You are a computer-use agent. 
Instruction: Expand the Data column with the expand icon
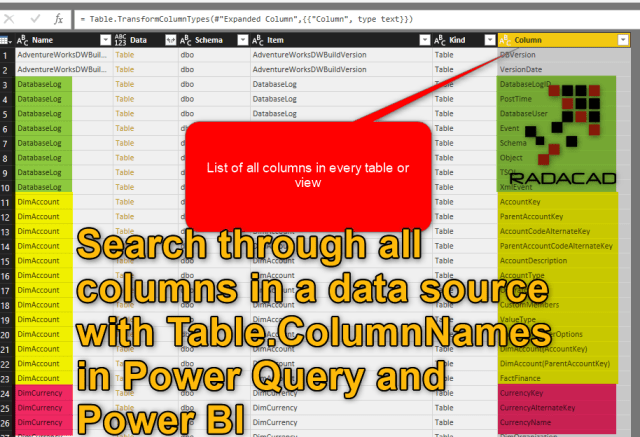170,40
